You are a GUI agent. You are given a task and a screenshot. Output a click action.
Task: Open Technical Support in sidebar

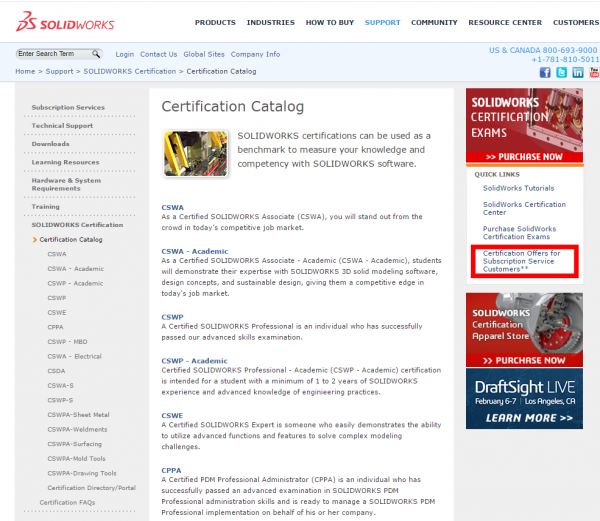click(62, 126)
